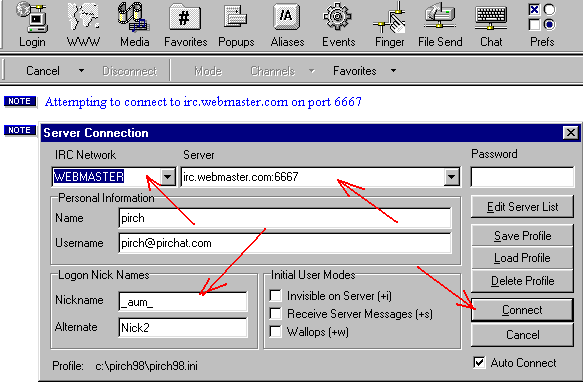The height and width of the screenshot is (384, 583).
Task: Open the Media toolbar icon
Action: click(134, 25)
